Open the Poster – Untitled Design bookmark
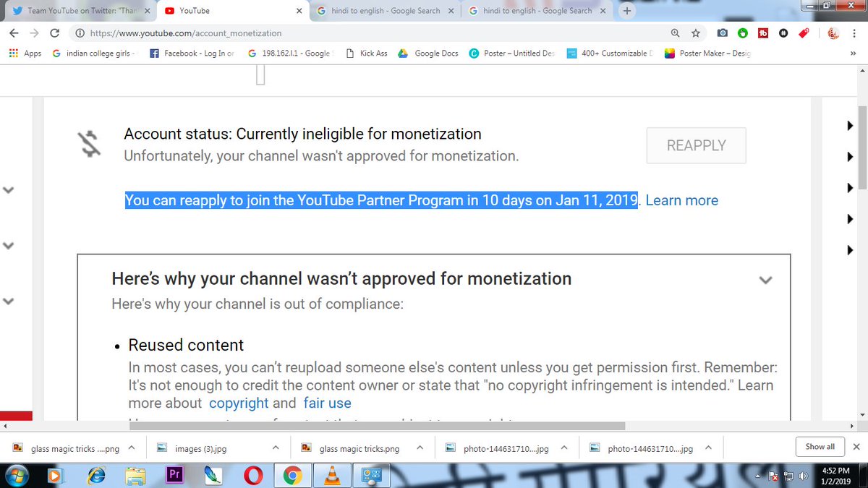Screen dimensions: 868x488 click(512, 53)
